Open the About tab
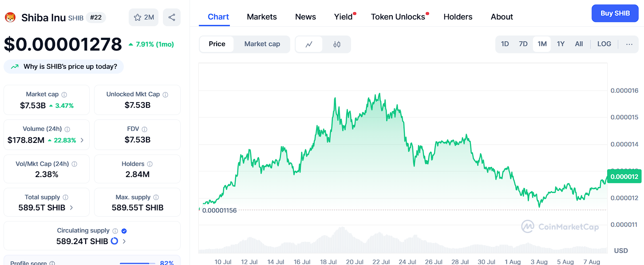 [502, 17]
